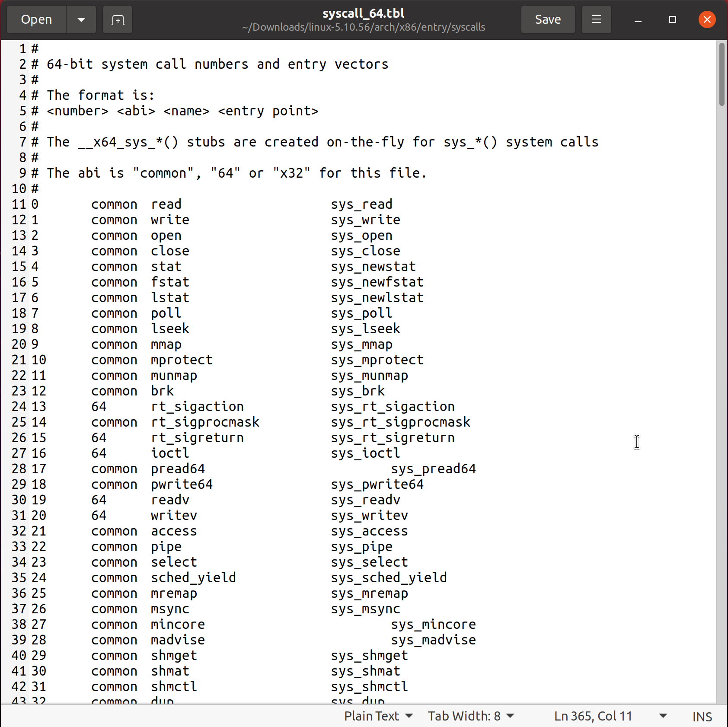The width and height of the screenshot is (728, 727).
Task: Click the text 'sys_write'
Action: [365, 220]
